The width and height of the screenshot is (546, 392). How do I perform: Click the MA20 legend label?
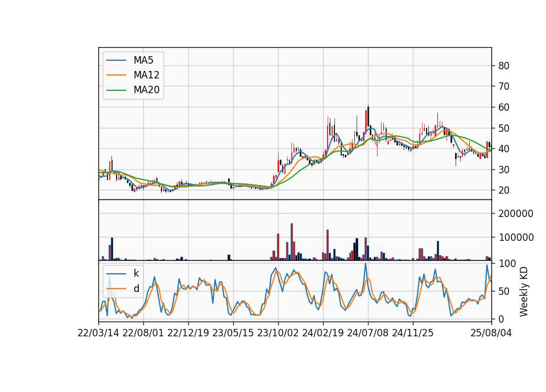point(146,90)
